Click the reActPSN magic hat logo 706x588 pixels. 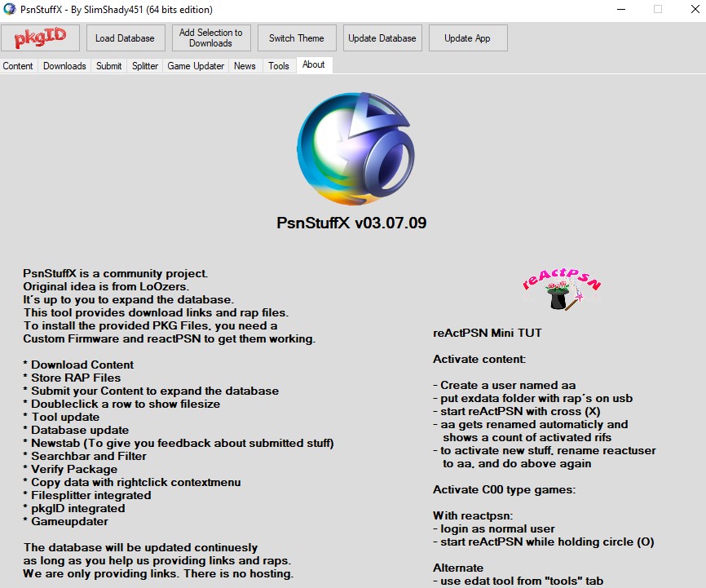(562, 289)
